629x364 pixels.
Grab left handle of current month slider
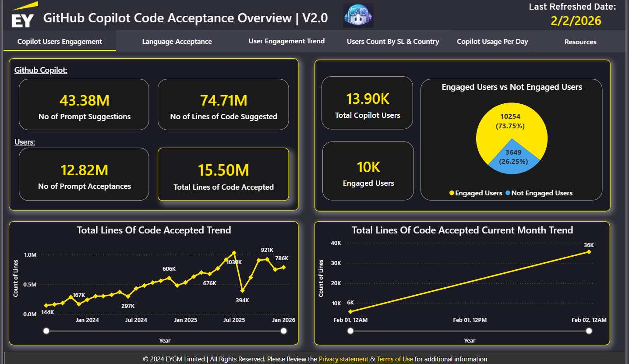350,331
